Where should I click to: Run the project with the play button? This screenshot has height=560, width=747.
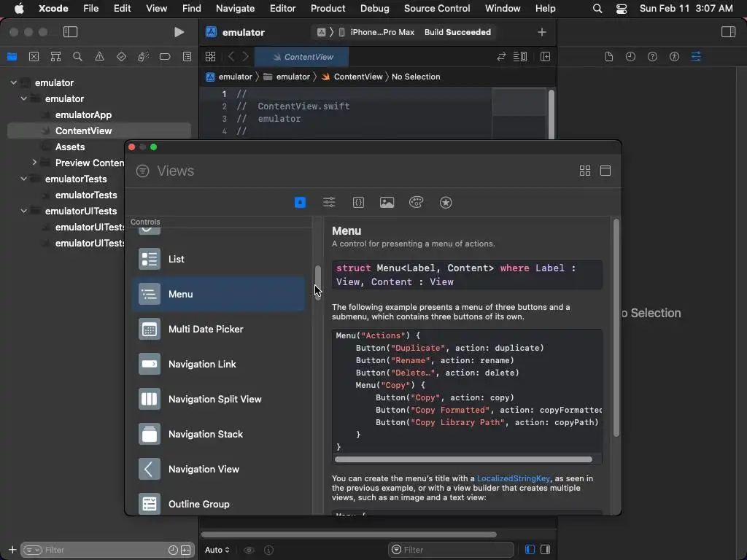(x=179, y=32)
